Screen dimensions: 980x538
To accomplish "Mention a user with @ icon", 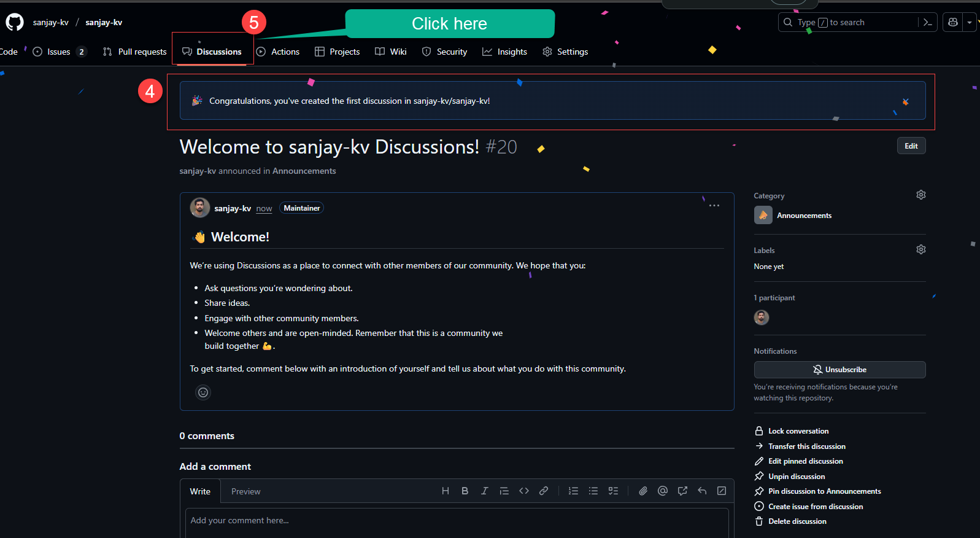I will (x=663, y=491).
